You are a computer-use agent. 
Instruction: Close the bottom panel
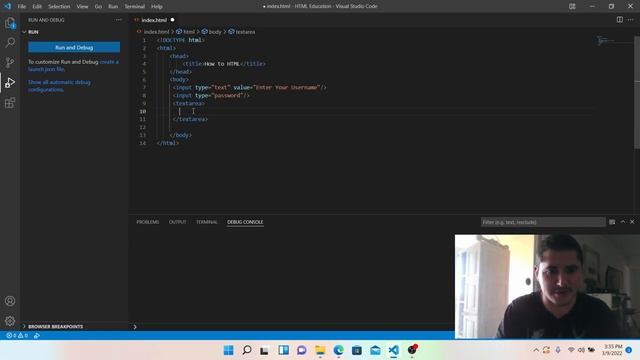click(x=632, y=222)
